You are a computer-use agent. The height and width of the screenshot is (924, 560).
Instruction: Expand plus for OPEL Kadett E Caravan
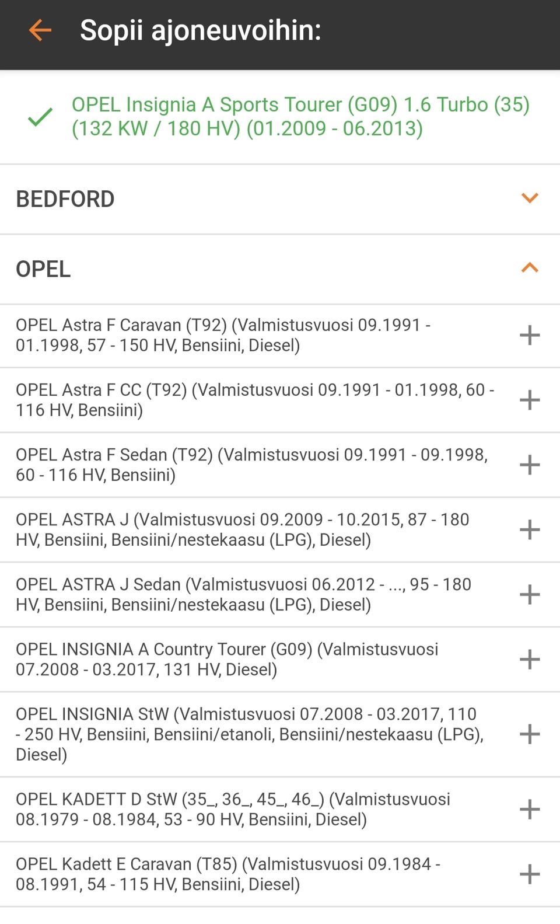tap(530, 874)
